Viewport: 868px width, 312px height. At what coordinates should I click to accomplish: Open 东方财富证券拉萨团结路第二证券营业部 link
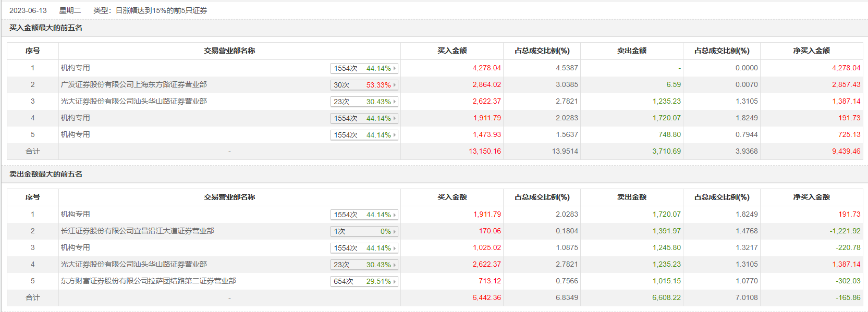point(148,281)
